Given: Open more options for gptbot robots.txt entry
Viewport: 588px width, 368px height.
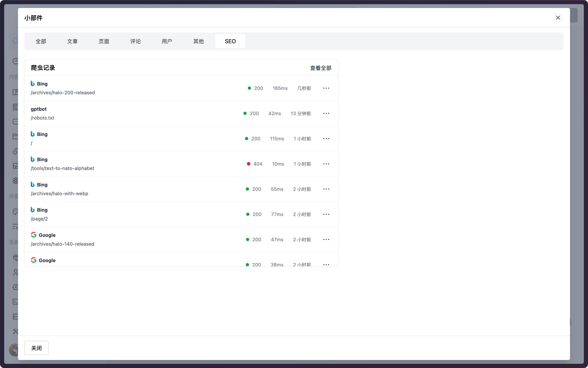Looking at the screenshot, I should [x=326, y=113].
